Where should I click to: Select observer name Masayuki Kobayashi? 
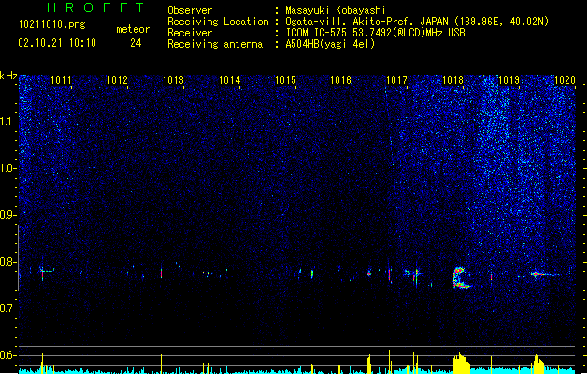336,10
